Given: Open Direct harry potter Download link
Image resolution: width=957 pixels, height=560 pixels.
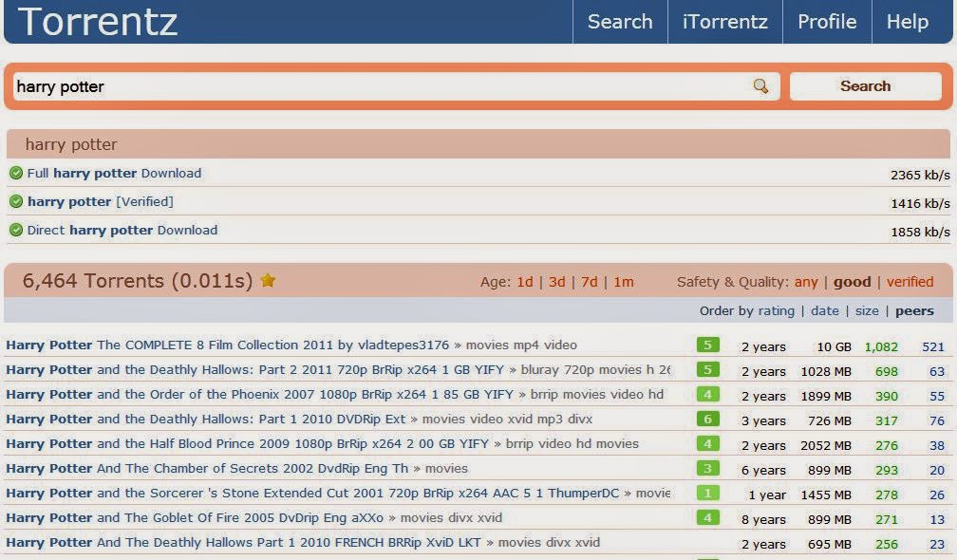Looking at the screenshot, I should pos(122,230).
